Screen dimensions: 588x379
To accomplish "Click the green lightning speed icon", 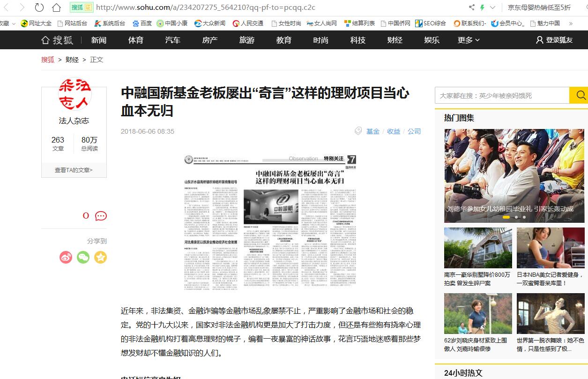I will click(x=482, y=8).
